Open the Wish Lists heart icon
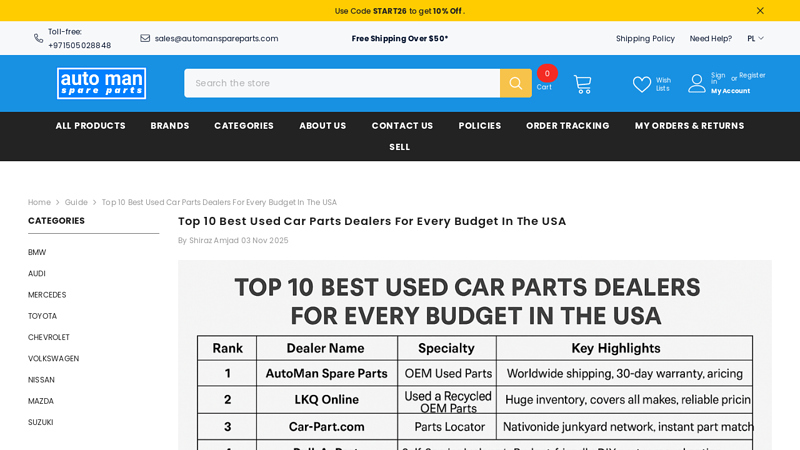This screenshot has height=450, width=800. point(641,84)
